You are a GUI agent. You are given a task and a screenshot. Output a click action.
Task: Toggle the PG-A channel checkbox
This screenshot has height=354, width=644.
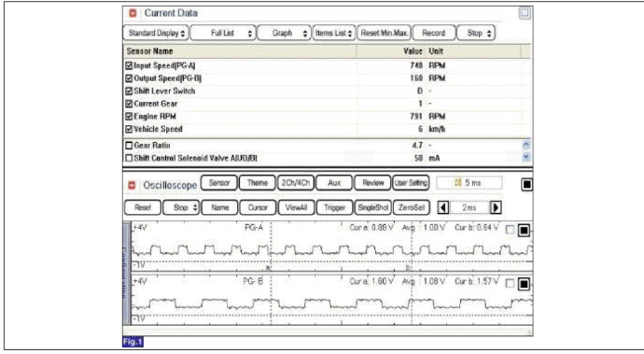(x=510, y=230)
